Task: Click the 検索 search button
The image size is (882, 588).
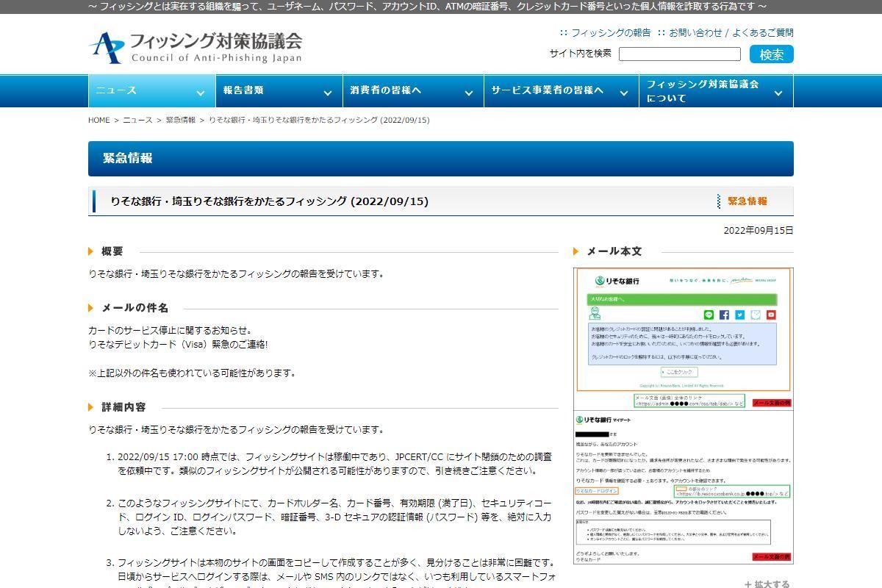Action: pos(772,54)
